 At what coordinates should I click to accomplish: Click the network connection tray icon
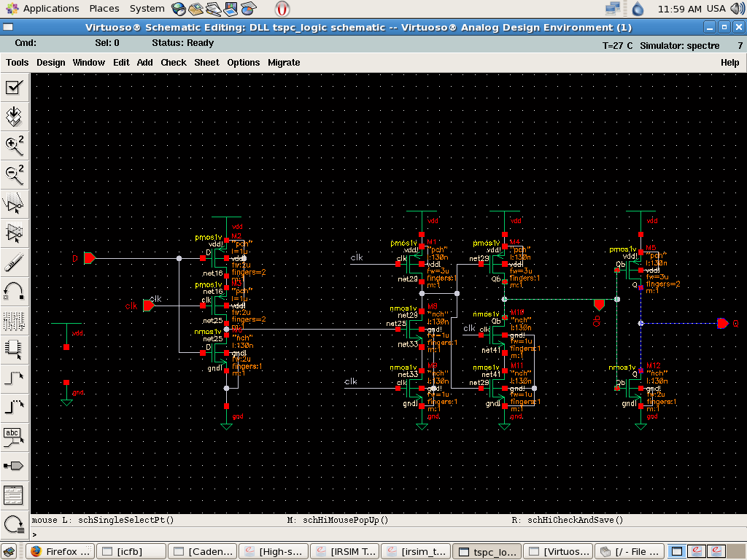(x=613, y=9)
